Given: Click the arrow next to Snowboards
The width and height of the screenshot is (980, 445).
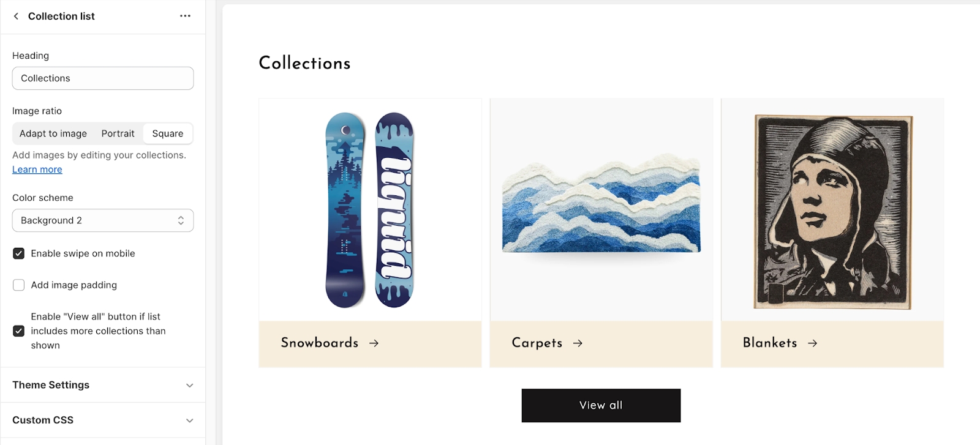Looking at the screenshot, I should pyautogui.click(x=374, y=343).
